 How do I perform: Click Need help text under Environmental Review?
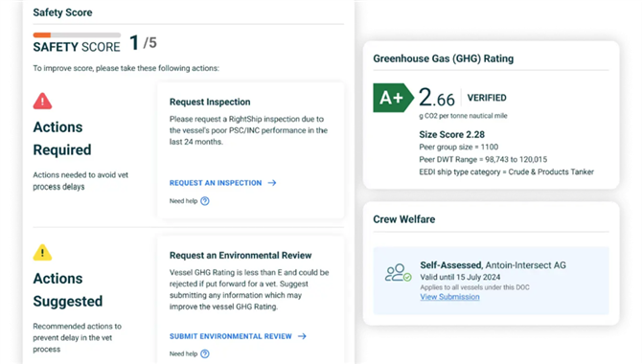183,353
